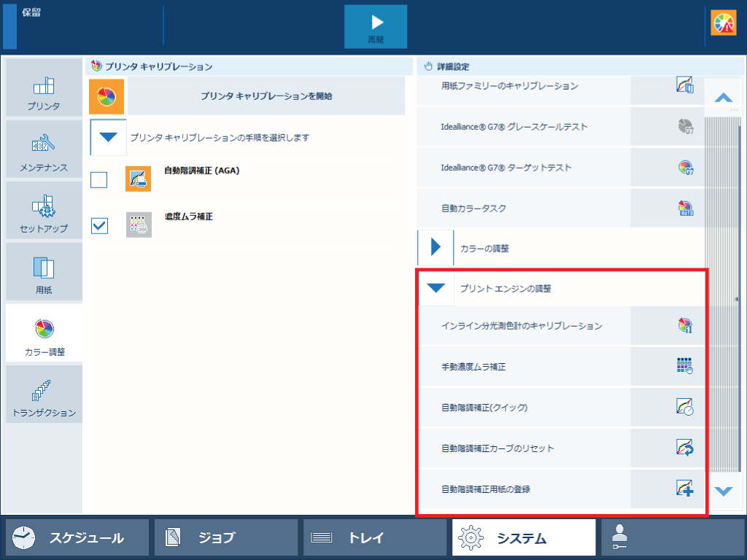
Task: Select the システム bottom tab
Action: 524,537
